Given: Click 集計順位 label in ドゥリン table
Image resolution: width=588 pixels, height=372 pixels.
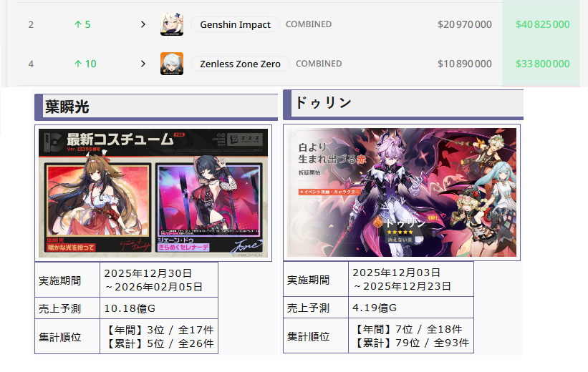Looking at the screenshot, I should [x=308, y=336].
